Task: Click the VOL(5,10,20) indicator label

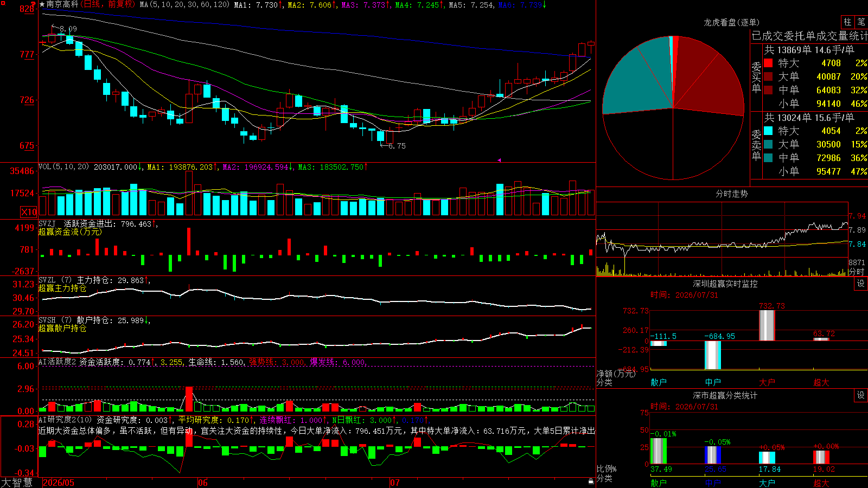Action: click(64, 166)
